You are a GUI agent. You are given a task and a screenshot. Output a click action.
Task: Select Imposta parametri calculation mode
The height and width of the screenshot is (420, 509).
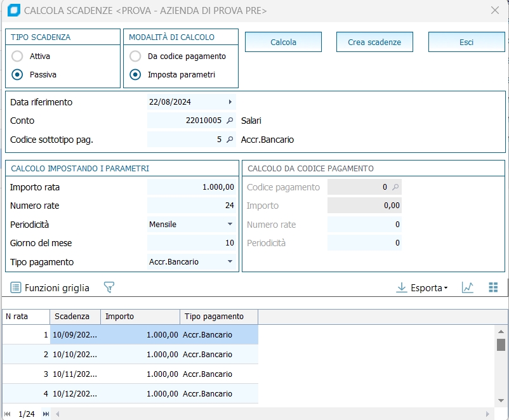click(x=135, y=75)
